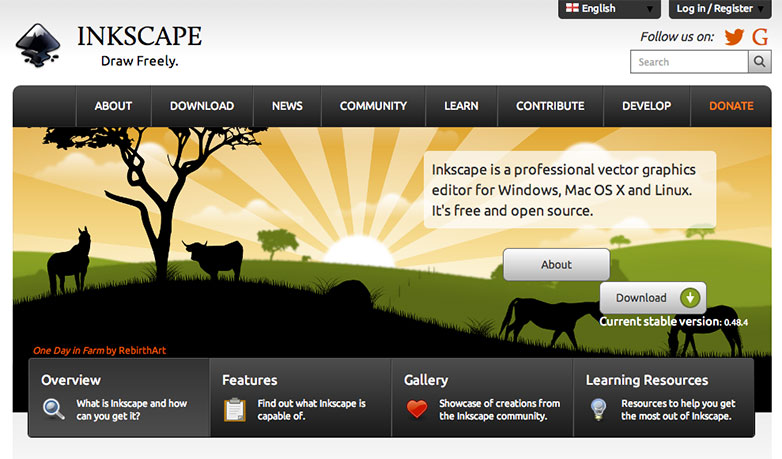The image size is (782, 459).
Task: Click the About button on banner
Action: click(x=557, y=264)
